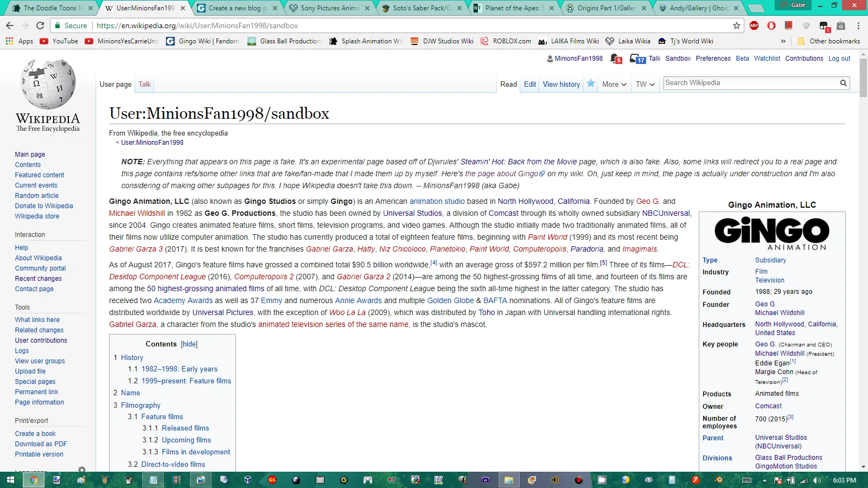Open the More dropdown menu
868x488 pixels.
614,84
